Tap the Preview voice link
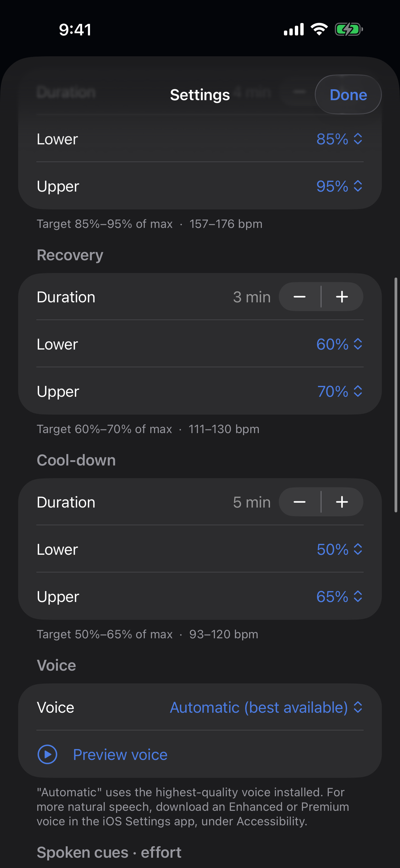The image size is (400, 868). pyautogui.click(x=120, y=755)
